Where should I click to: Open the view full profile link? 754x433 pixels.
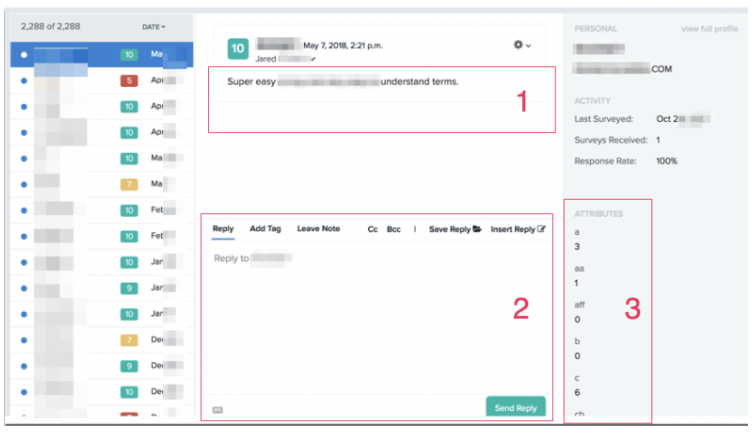(709, 29)
